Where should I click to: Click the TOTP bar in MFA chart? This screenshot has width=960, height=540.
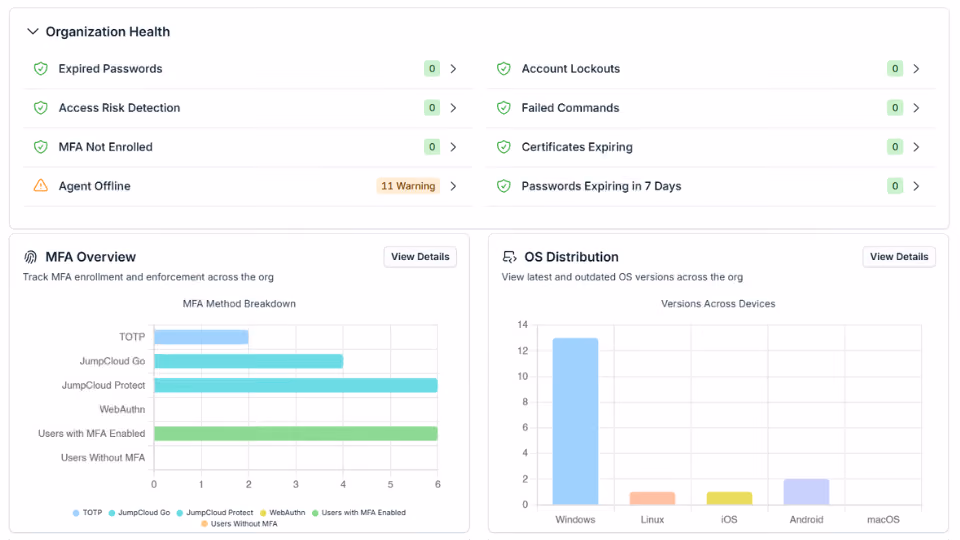point(201,337)
